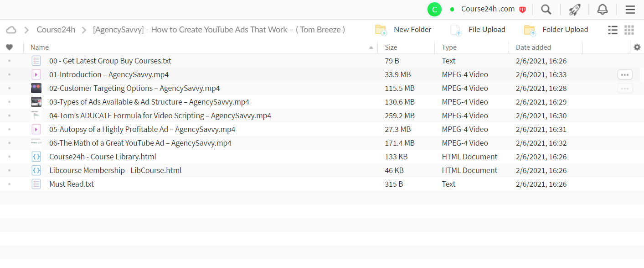
Task: Switch to list view
Action: 613,30
